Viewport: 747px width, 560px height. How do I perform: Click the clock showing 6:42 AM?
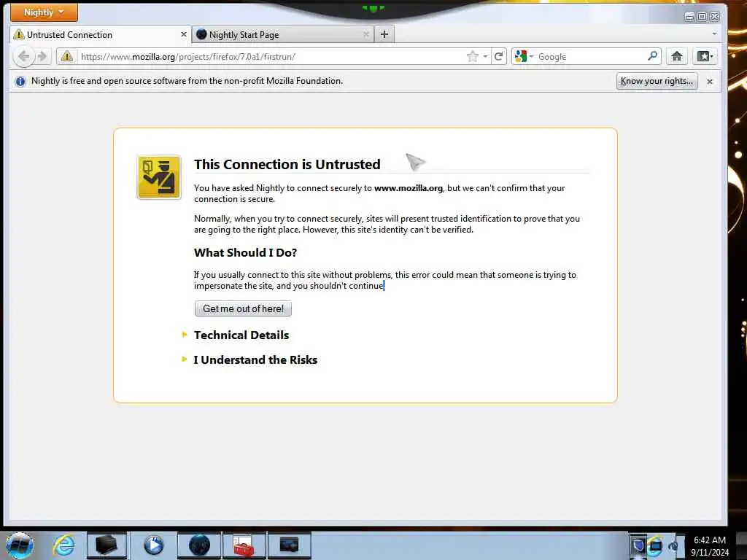pyautogui.click(x=710, y=540)
